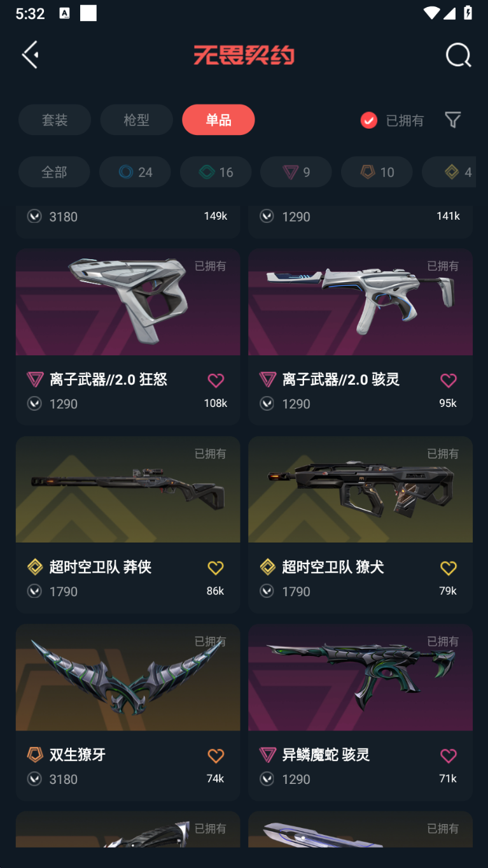Like 异鳞魔蛇 骇灵 using heart icon

pos(449,755)
